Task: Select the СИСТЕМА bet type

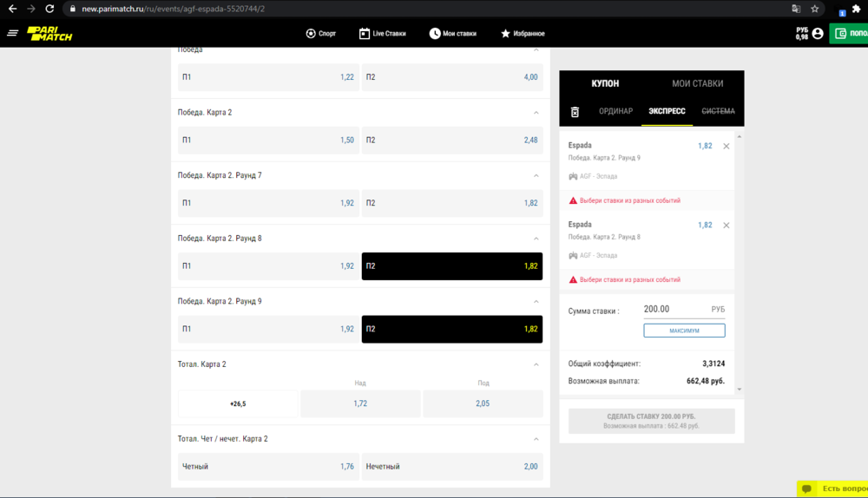Action: pyautogui.click(x=718, y=111)
